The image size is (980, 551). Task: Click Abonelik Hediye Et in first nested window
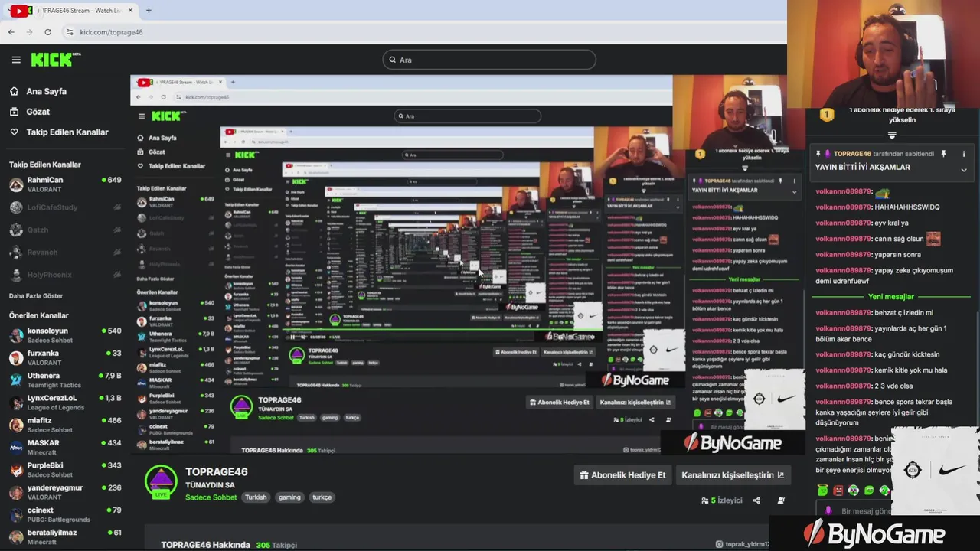click(561, 402)
